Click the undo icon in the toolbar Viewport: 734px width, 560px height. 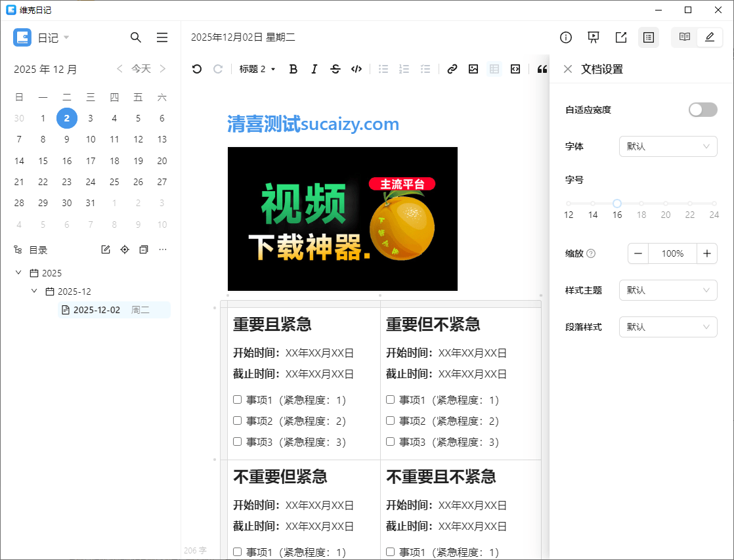pos(196,69)
